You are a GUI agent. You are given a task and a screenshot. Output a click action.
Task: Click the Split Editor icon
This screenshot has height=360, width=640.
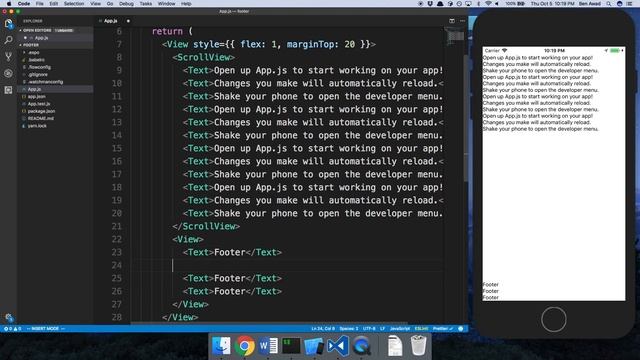point(452,21)
